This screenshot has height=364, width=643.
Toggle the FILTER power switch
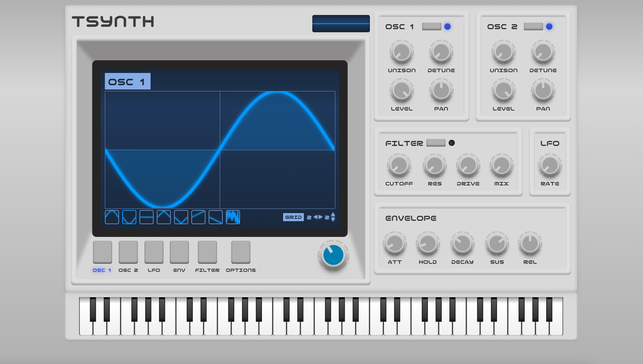436,143
